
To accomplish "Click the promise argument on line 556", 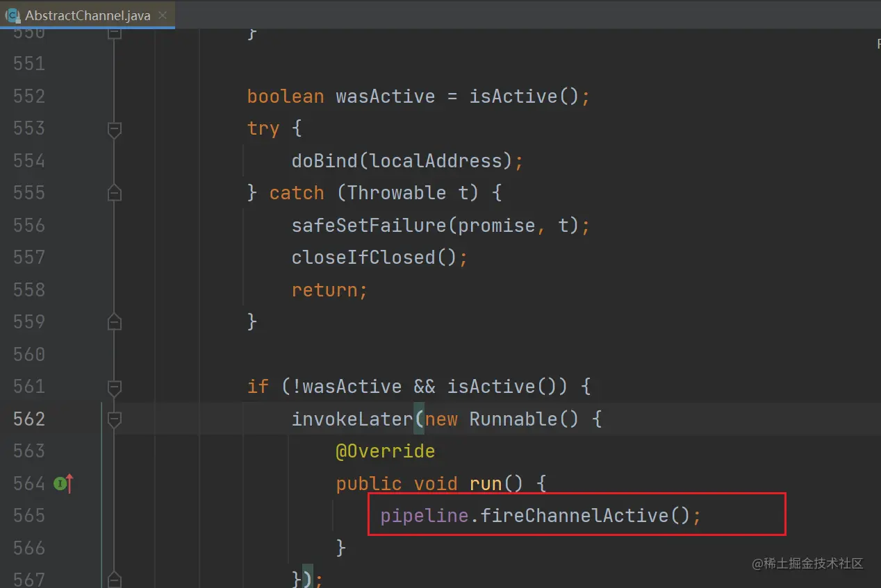I will pos(497,225).
